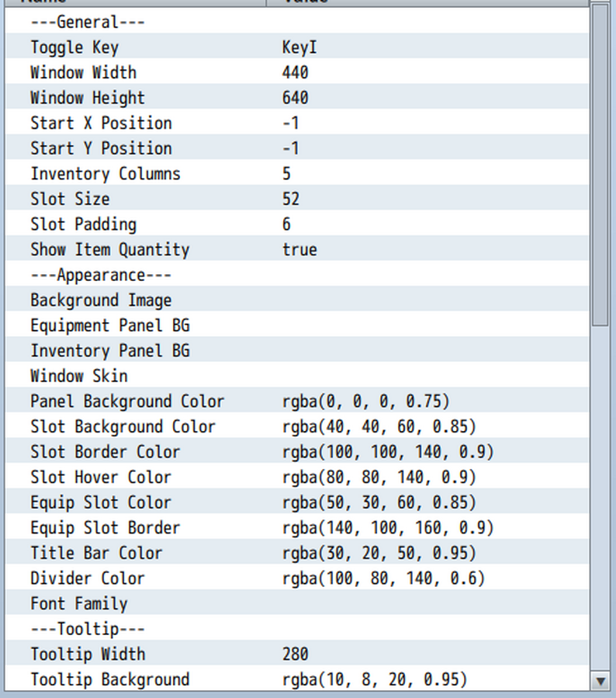Select the Toggle Key parameter row
The image size is (616, 698).
pyautogui.click(x=297, y=47)
